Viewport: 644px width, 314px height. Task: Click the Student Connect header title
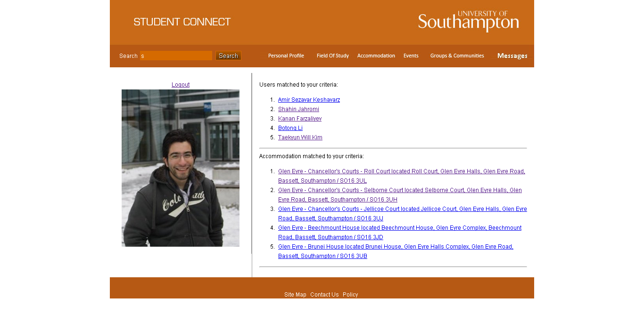click(x=182, y=22)
